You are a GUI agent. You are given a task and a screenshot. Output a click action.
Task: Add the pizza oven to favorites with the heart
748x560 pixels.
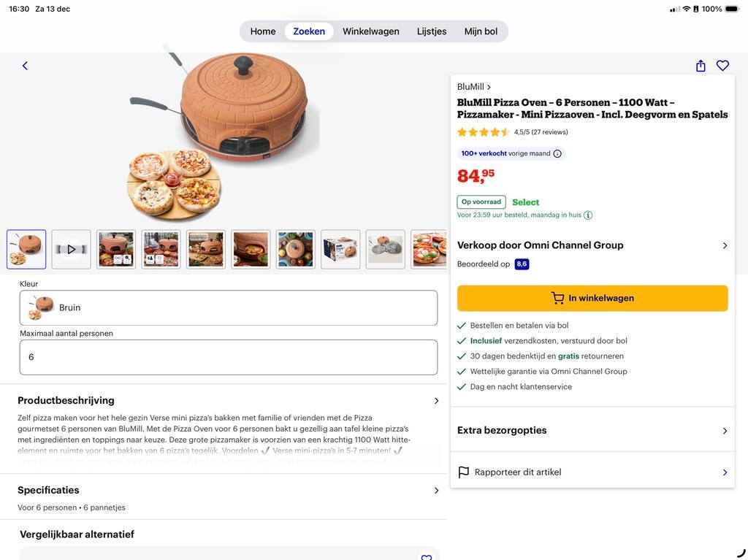click(x=722, y=65)
